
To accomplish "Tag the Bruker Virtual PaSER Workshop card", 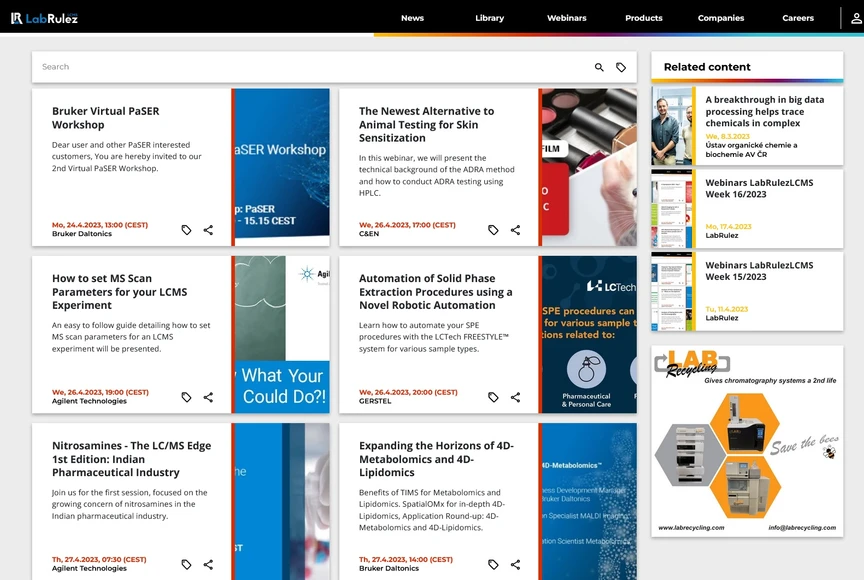I will pos(186,230).
